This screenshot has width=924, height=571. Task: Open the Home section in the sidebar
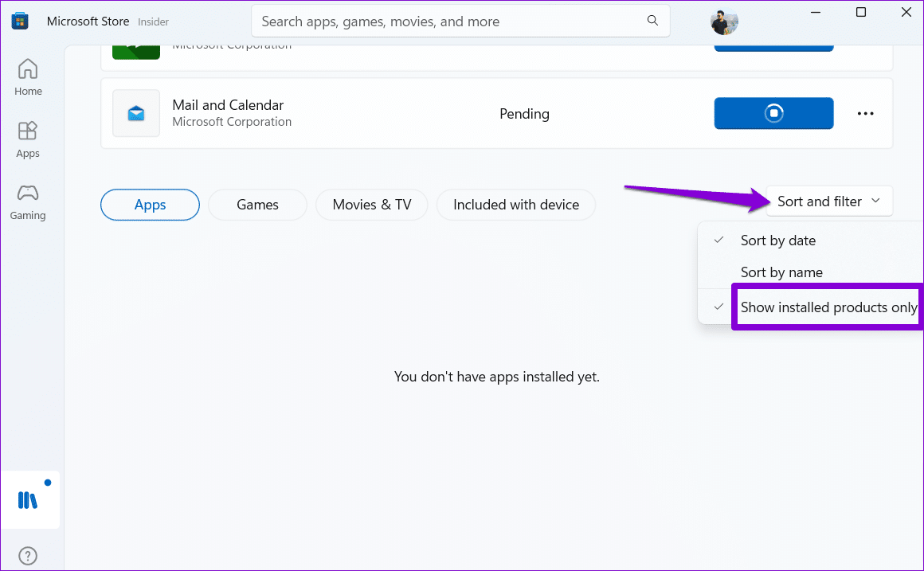(28, 77)
